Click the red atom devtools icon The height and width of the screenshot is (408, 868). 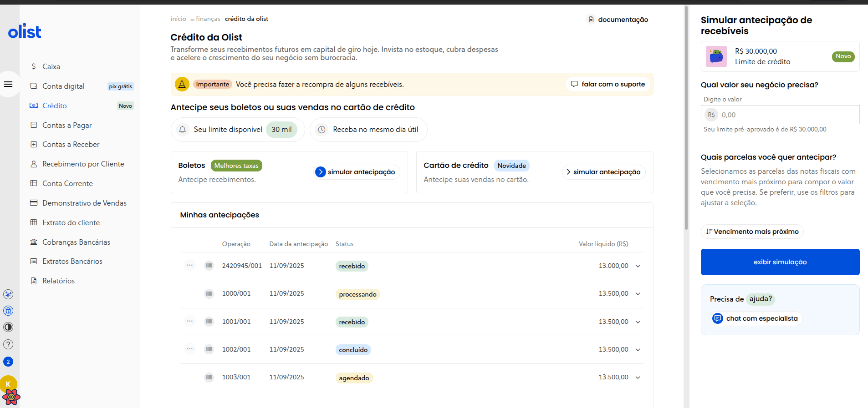(11, 397)
